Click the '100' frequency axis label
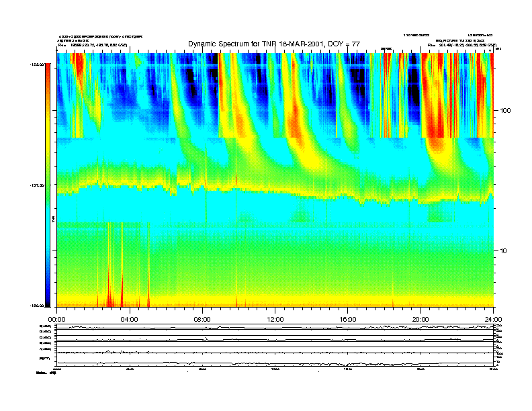The height and width of the screenshot is (411, 532). [505, 111]
